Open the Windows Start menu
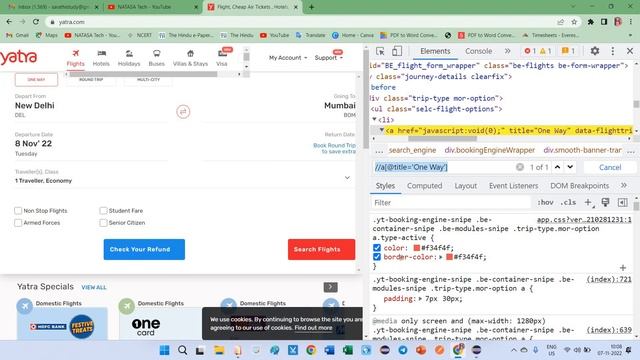The width and height of the screenshot is (640, 360). [x=164, y=350]
